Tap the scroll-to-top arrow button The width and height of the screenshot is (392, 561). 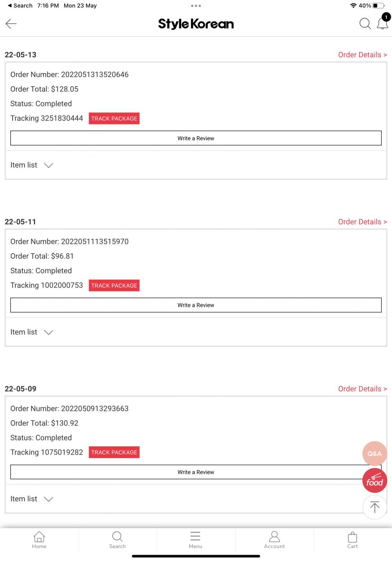click(374, 507)
